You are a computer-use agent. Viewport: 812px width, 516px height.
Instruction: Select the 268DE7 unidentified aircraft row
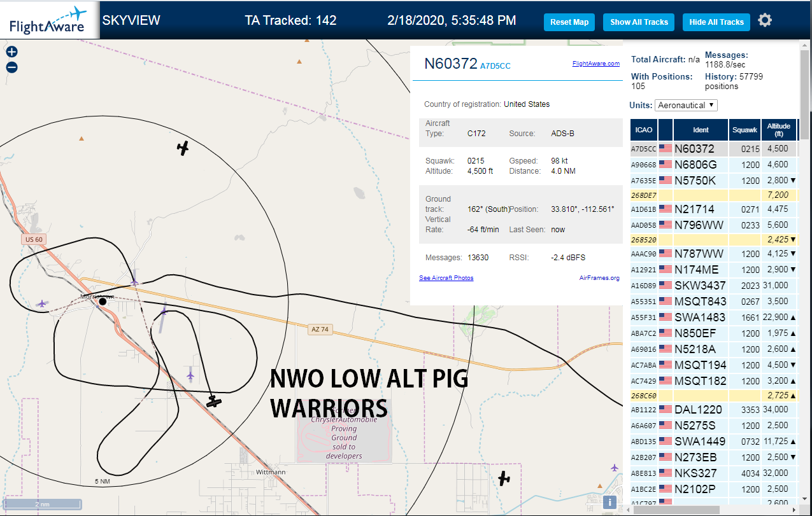[713, 195]
